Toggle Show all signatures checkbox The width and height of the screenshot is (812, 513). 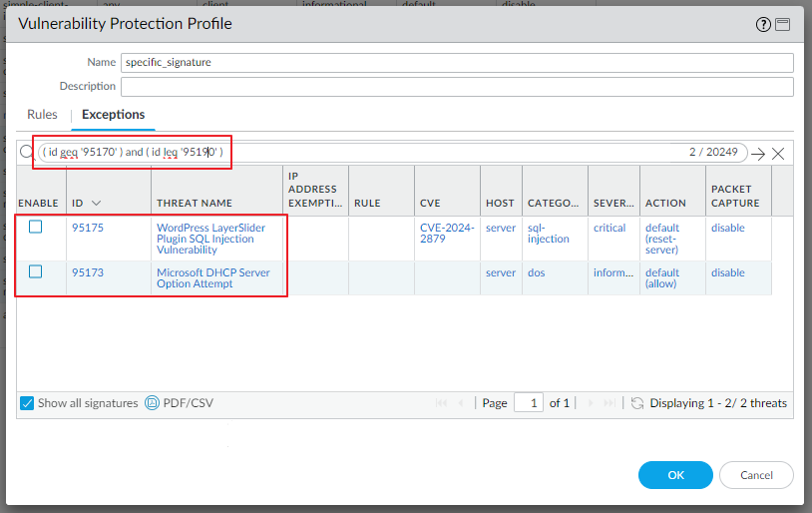click(27, 403)
